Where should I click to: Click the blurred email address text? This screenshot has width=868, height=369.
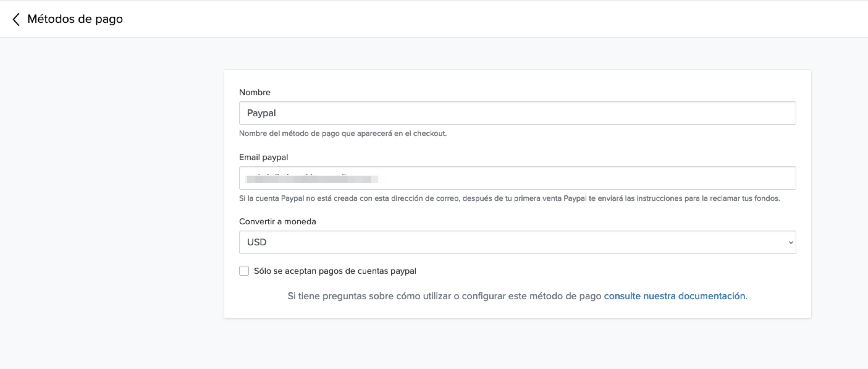coord(312,179)
